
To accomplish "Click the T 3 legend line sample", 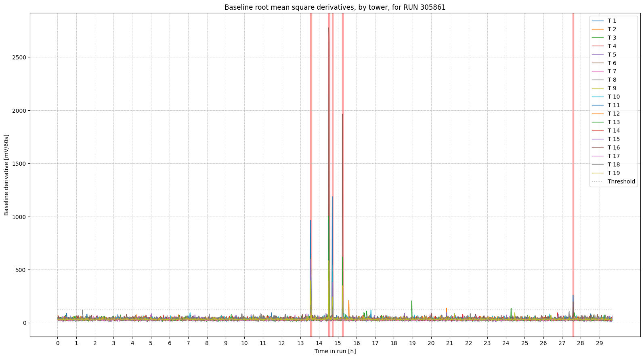I will click(x=598, y=38).
